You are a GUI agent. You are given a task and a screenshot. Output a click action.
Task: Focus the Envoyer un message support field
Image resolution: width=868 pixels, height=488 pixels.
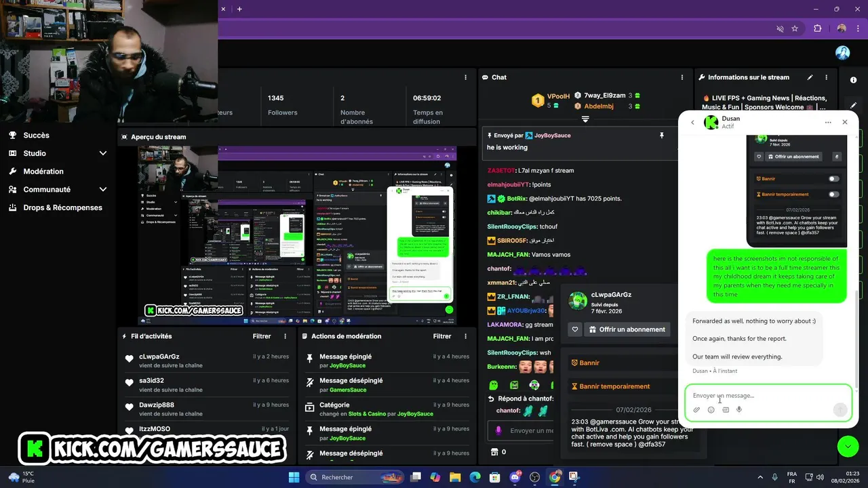tap(768, 395)
